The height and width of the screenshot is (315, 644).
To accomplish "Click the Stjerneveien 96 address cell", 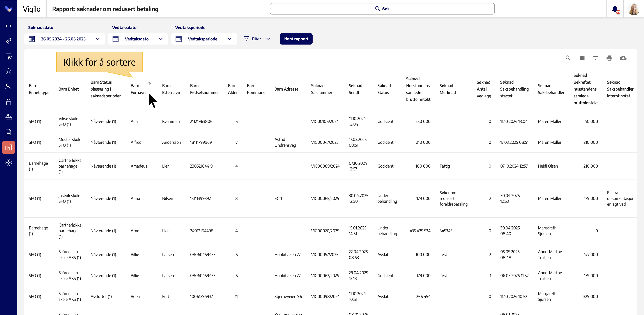I will 288,297.
